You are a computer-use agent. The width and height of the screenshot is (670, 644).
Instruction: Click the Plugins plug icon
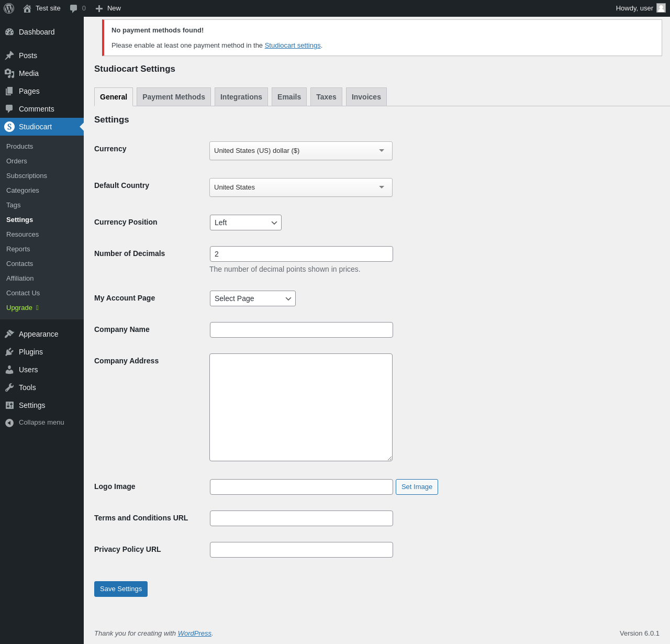pyautogui.click(x=9, y=352)
